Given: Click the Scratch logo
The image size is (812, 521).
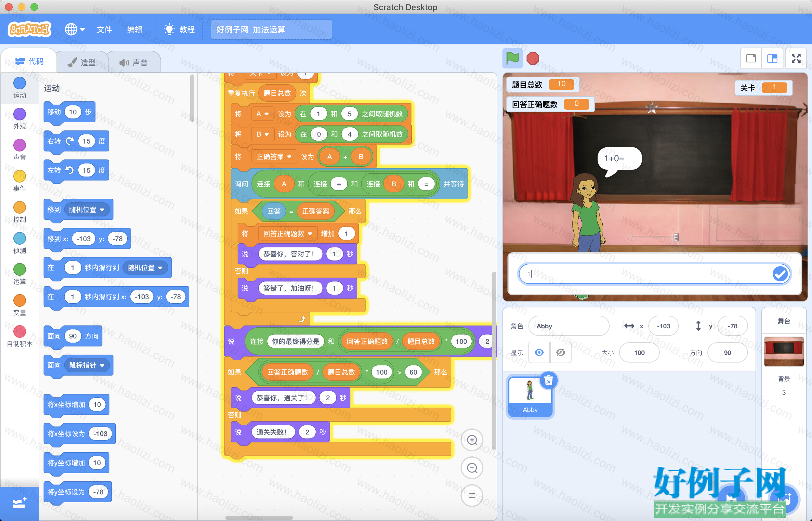Looking at the screenshot, I should point(29,29).
